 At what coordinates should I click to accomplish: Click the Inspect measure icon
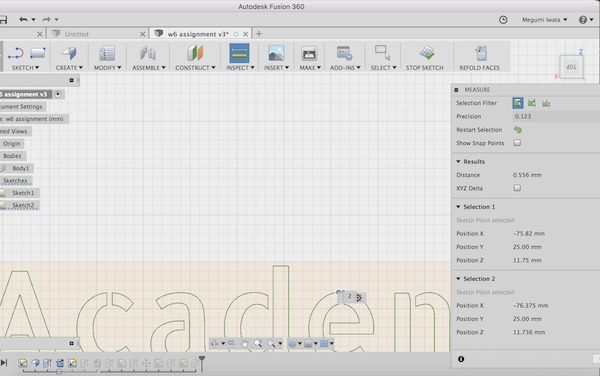[x=239, y=53]
